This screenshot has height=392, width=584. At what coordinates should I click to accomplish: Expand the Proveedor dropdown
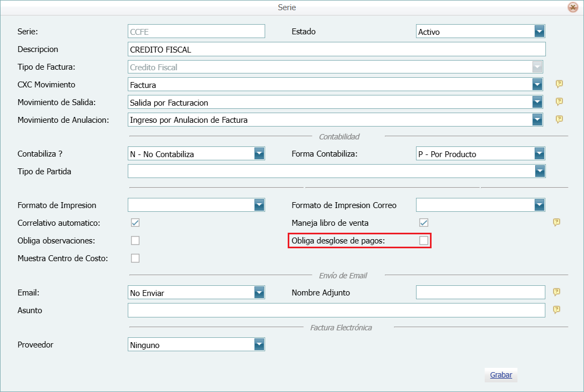(259, 345)
